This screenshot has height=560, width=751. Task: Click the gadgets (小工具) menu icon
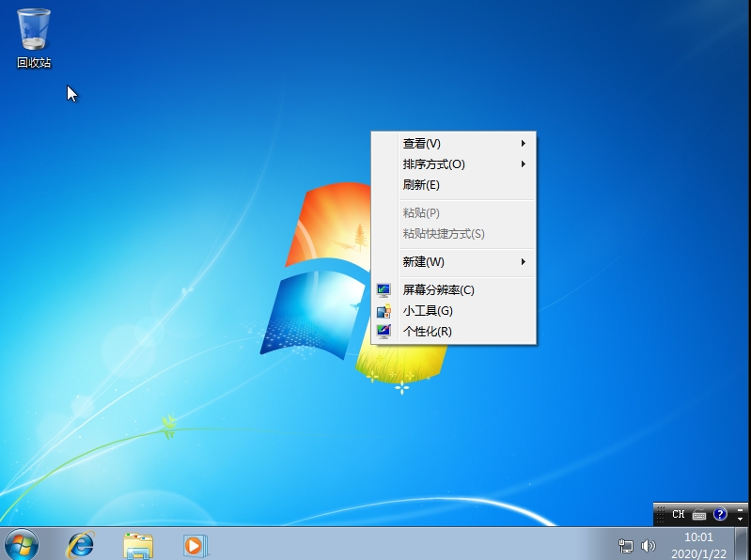coord(383,311)
